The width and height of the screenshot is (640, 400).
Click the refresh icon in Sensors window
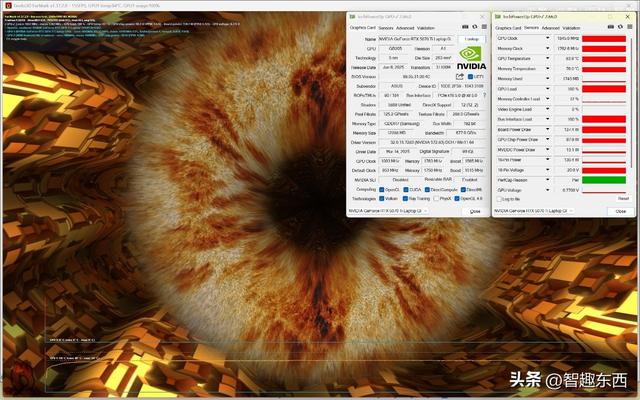pos(620,27)
